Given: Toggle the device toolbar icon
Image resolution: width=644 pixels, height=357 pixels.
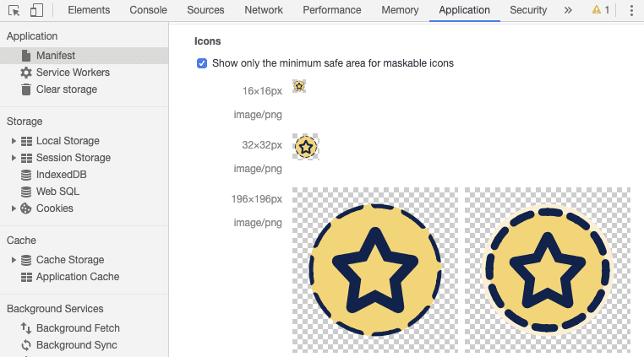Looking at the screenshot, I should click(x=36, y=10).
